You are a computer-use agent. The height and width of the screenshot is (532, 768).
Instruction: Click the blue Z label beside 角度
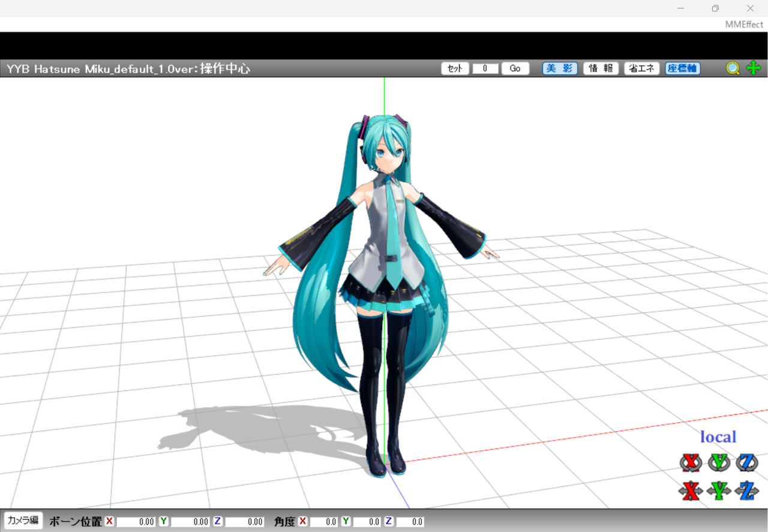(389, 521)
